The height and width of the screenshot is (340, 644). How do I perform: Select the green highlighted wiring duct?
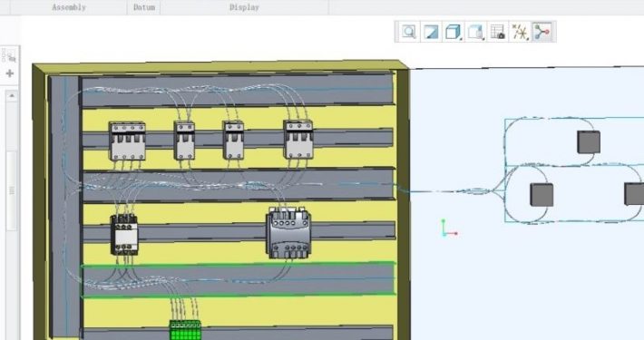coord(239,279)
